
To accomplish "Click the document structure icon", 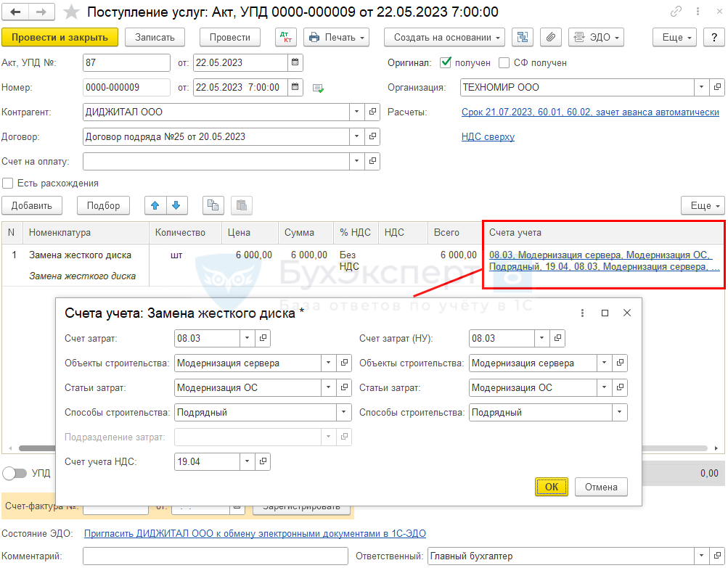I will (x=523, y=37).
